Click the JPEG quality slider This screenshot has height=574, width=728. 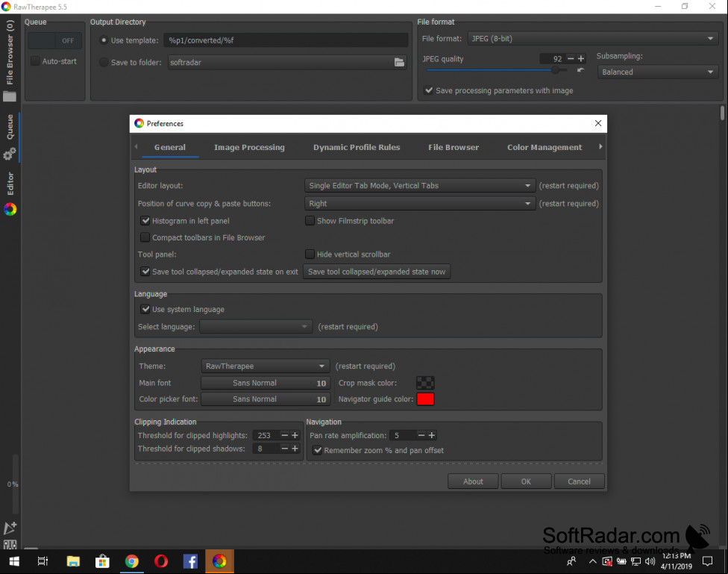[497, 70]
